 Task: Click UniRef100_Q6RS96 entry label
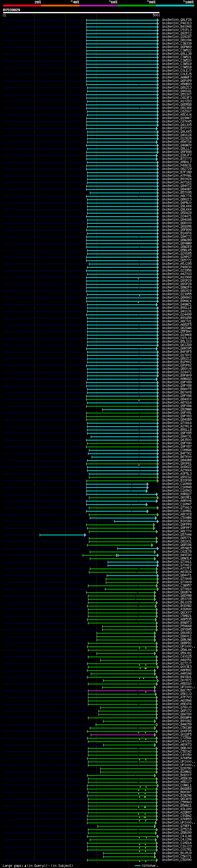click(x=176, y=545)
